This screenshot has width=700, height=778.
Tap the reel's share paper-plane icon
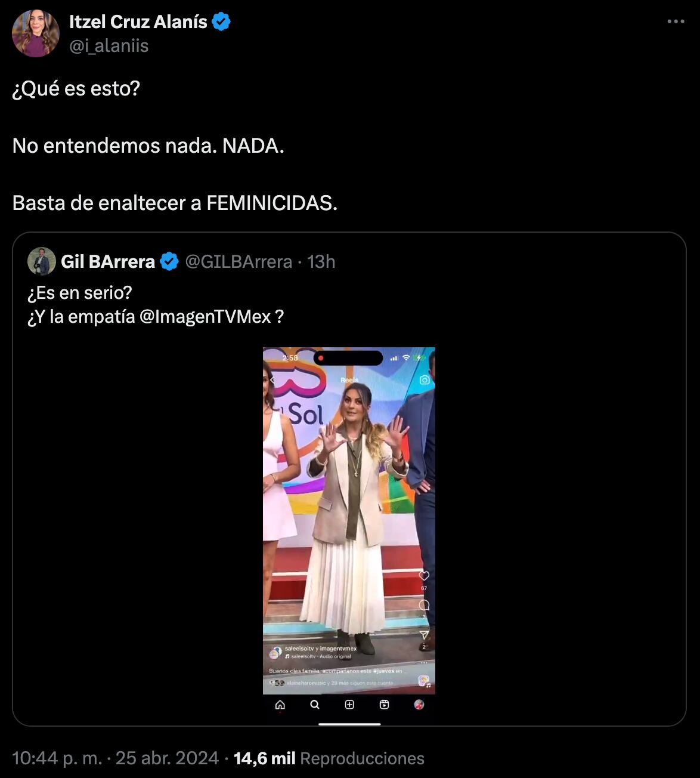coord(424,635)
